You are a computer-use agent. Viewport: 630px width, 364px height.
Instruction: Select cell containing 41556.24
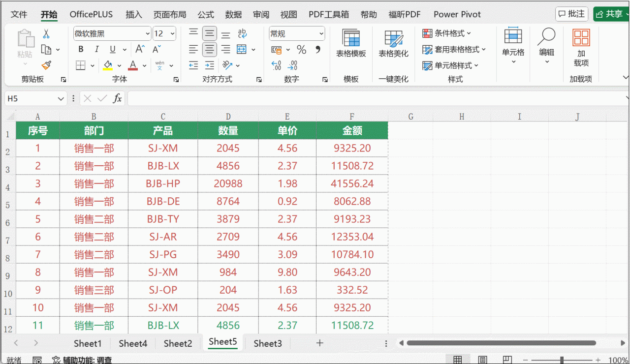click(352, 183)
